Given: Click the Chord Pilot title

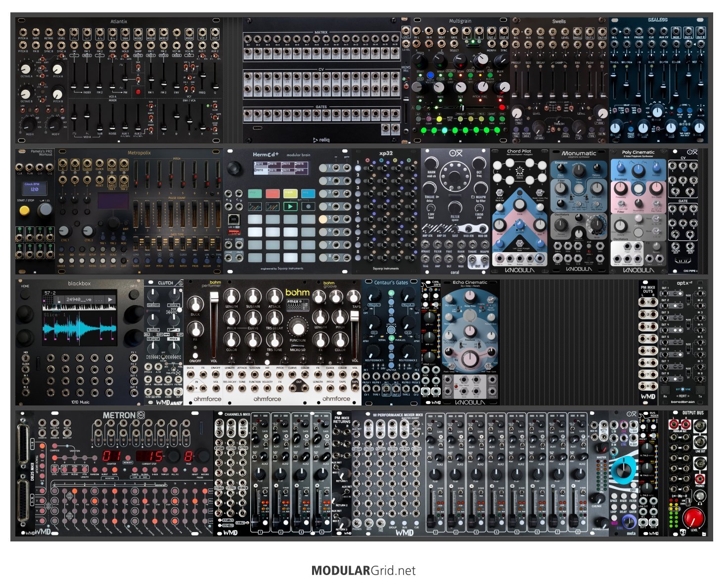Looking at the screenshot, I should click(x=519, y=151).
